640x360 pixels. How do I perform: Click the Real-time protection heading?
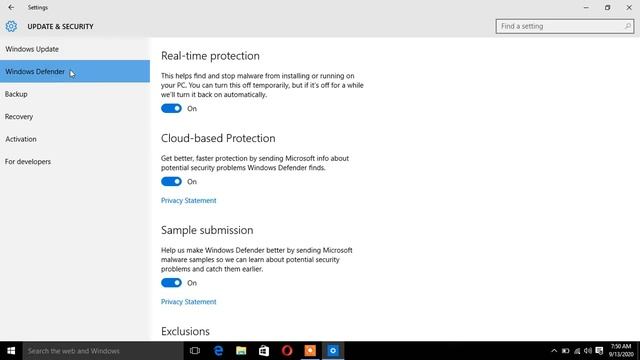210,56
